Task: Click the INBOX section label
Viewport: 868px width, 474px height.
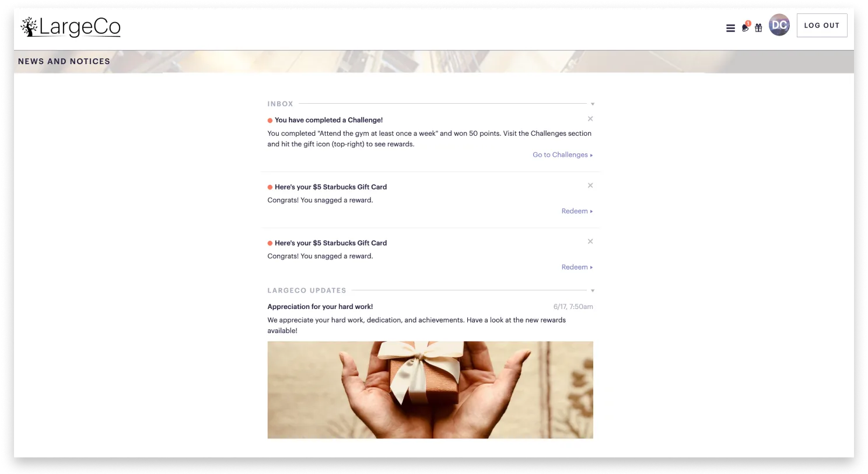Action: tap(281, 104)
